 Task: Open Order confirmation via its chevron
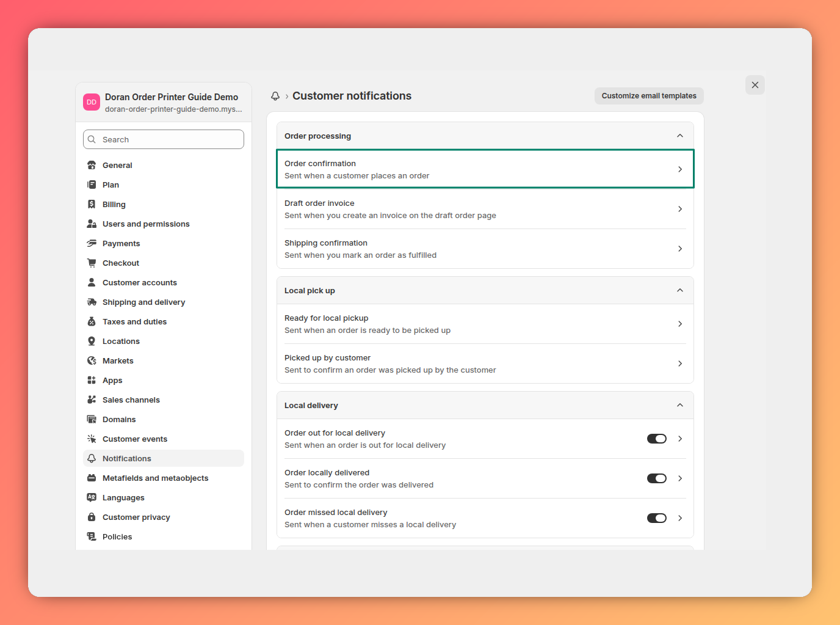click(x=680, y=169)
